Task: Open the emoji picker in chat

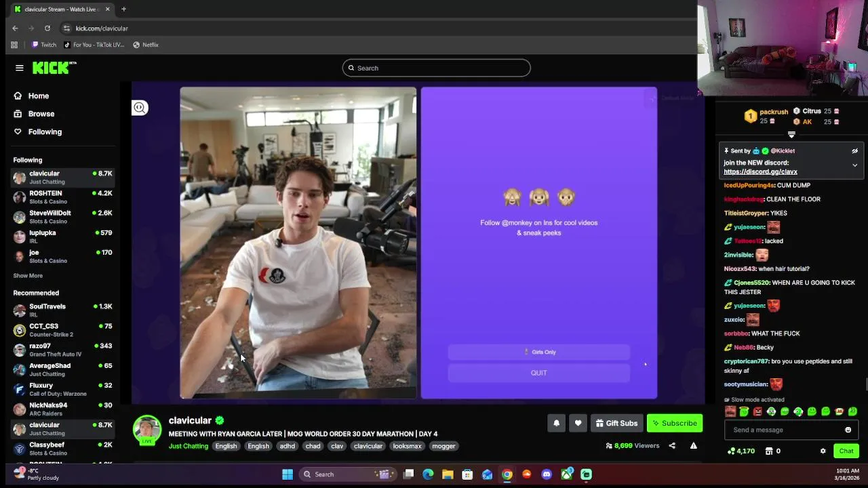Action: 848,430
